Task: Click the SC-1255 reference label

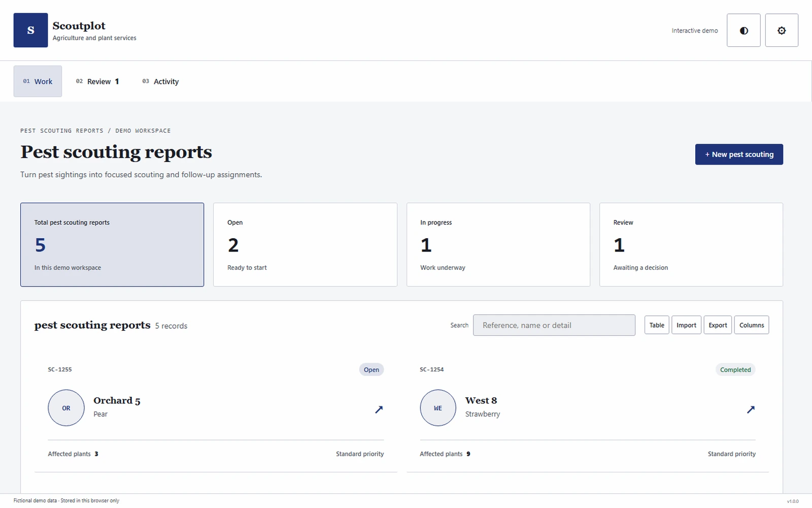Action: [x=60, y=369]
